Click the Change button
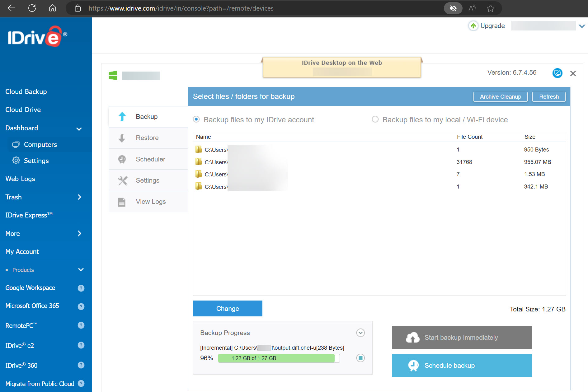This screenshot has width=588, height=392. pos(228,308)
